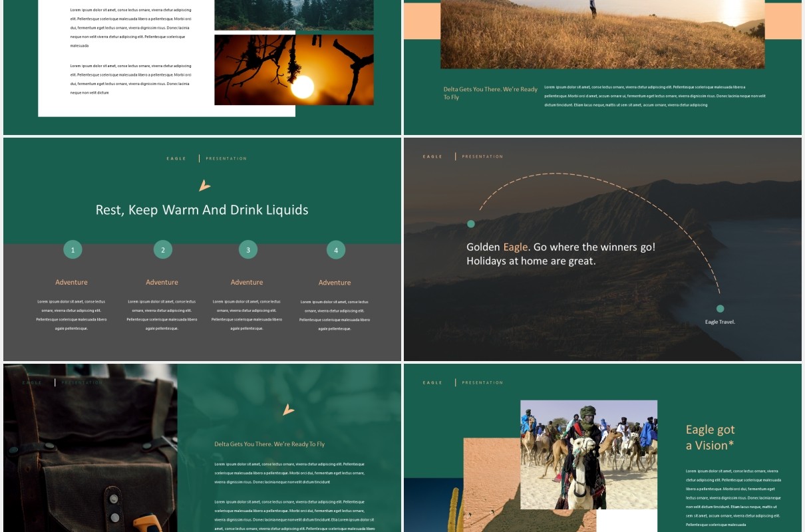Click the 'Eagle Travel.' caption
Image resolution: width=805 pixels, height=532 pixels.
(720, 322)
